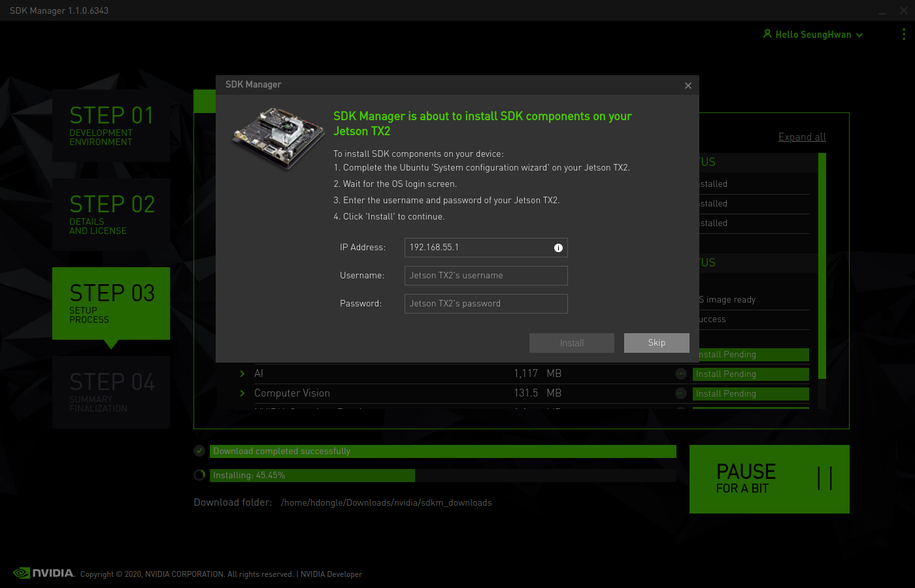Click the Expand all link
The width and height of the screenshot is (915, 588).
point(802,137)
